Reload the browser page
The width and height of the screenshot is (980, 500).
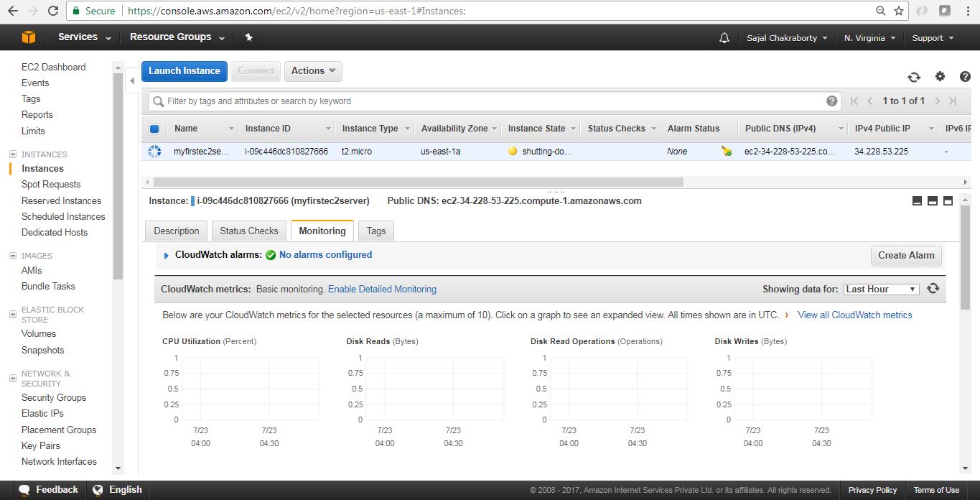53,11
